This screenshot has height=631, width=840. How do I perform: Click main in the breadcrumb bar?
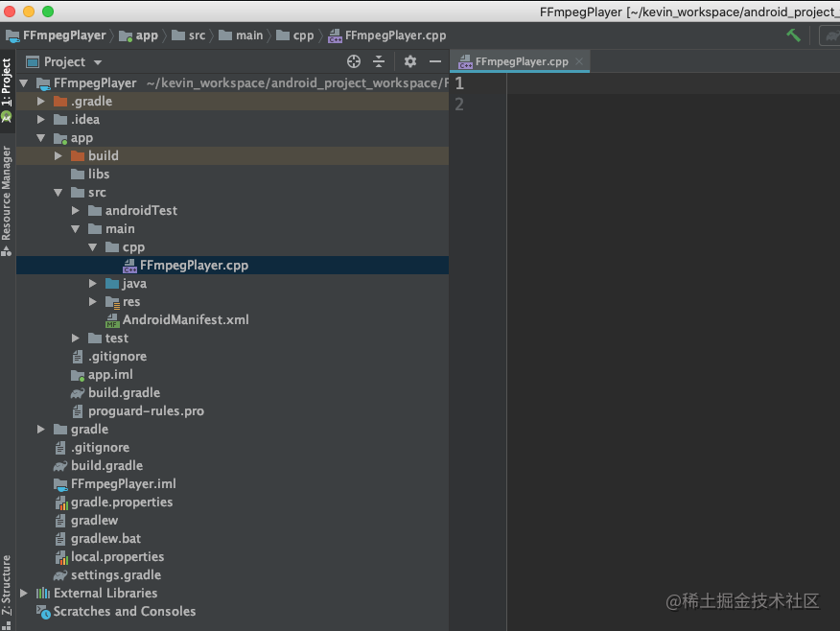pos(241,35)
